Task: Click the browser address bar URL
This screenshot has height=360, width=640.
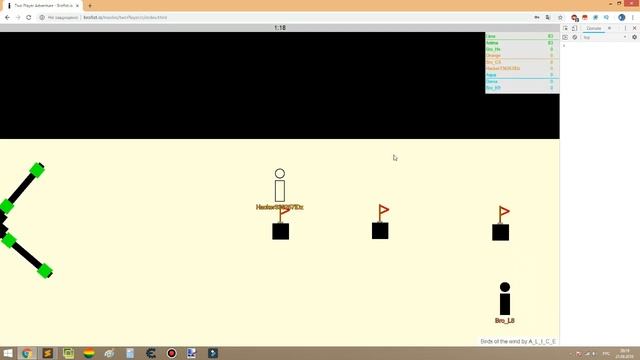Action: [x=125, y=18]
